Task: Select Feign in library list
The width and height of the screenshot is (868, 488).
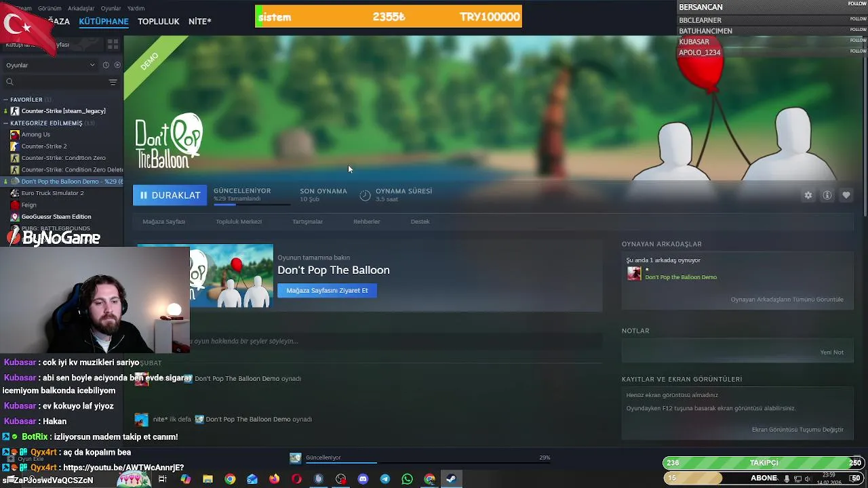Action: point(29,205)
